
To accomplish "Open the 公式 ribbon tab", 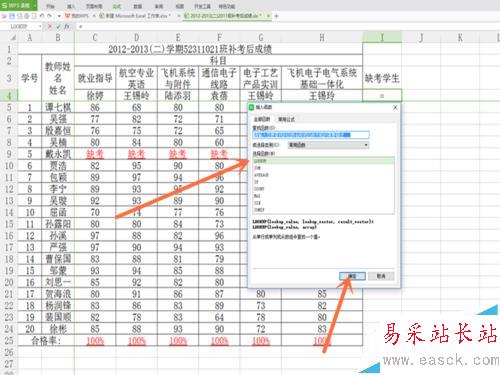I will pos(117,6).
